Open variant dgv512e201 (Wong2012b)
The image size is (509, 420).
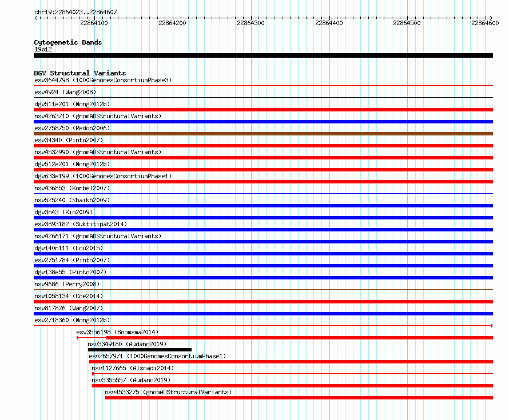tap(72, 164)
